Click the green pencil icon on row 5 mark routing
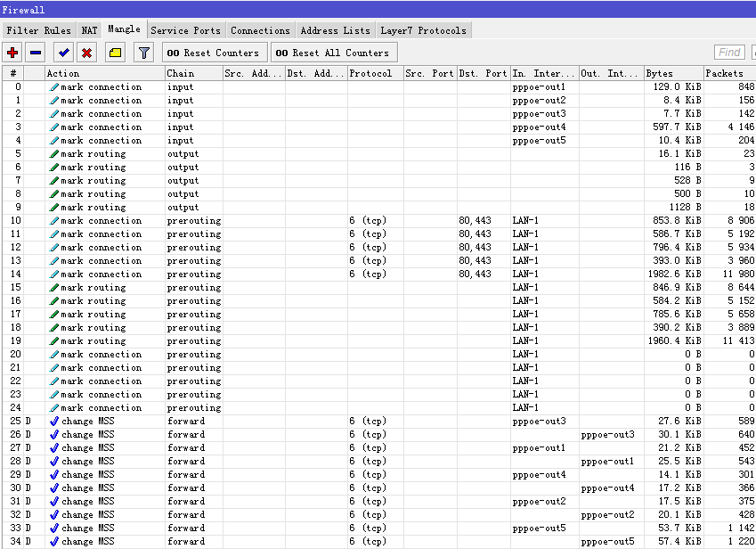Image resolution: width=756 pixels, height=549 pixels. click(54, 154)
